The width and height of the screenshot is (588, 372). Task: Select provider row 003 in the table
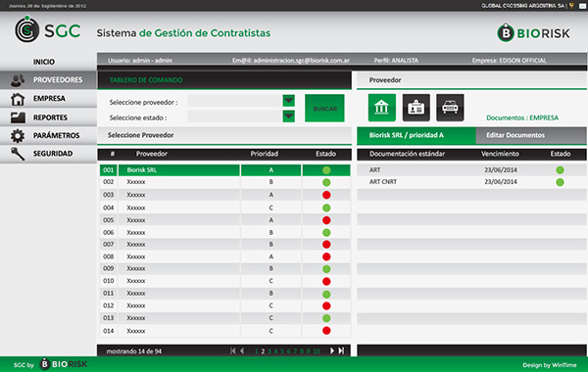point(225,195)
